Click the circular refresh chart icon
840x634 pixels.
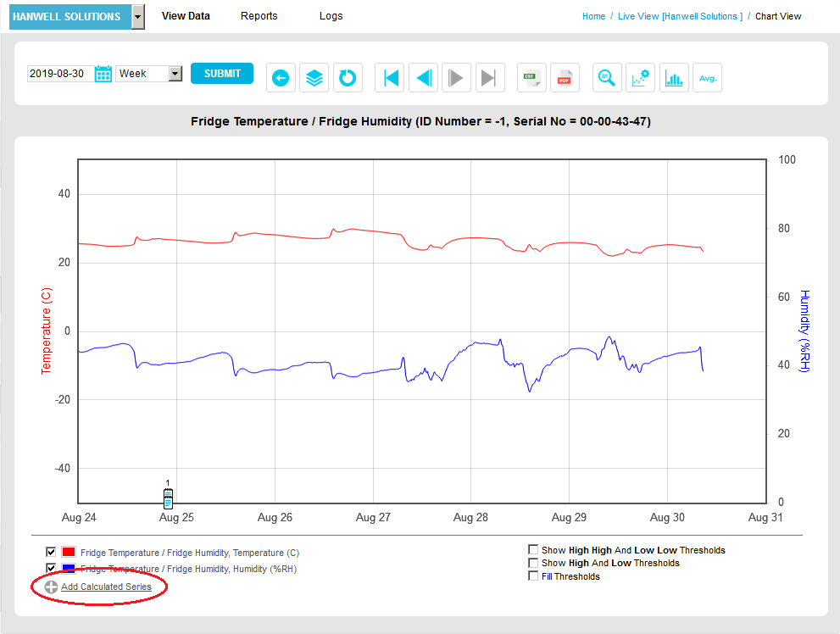pos(347,78)
